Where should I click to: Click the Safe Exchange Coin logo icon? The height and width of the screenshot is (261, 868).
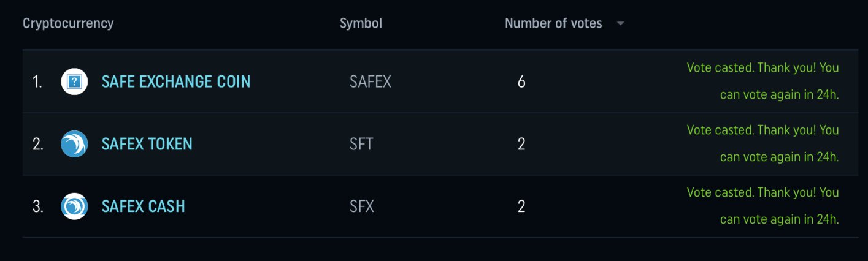coord(74,81)
